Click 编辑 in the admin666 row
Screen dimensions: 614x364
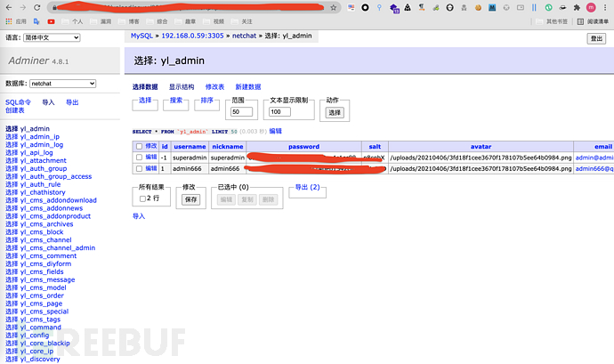click(151, 168)
